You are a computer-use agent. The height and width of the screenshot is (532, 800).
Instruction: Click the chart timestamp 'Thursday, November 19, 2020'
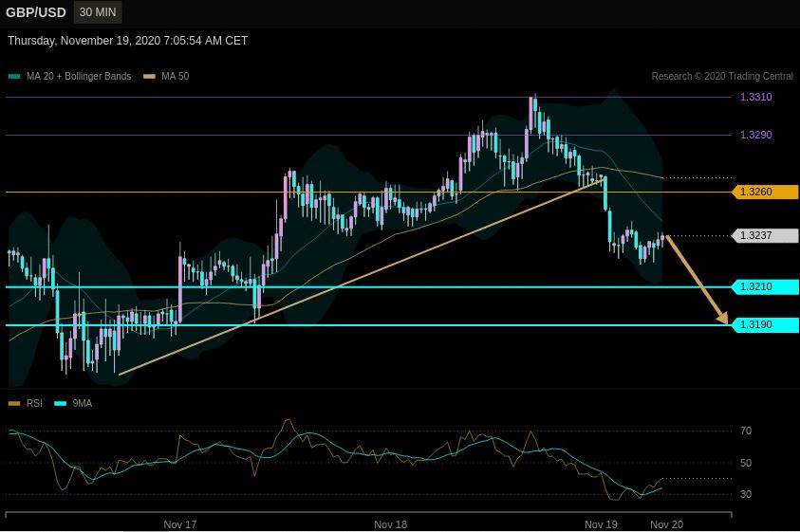click(127, 41)
